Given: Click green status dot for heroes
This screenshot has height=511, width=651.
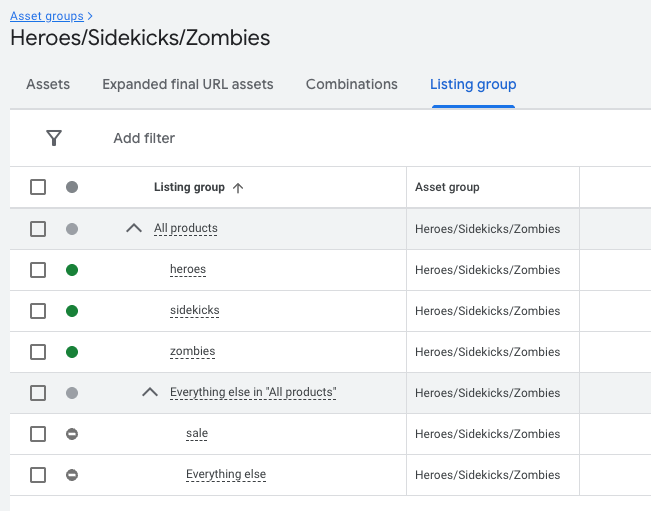Looking at the screenshot, I should tap(72, 270).
